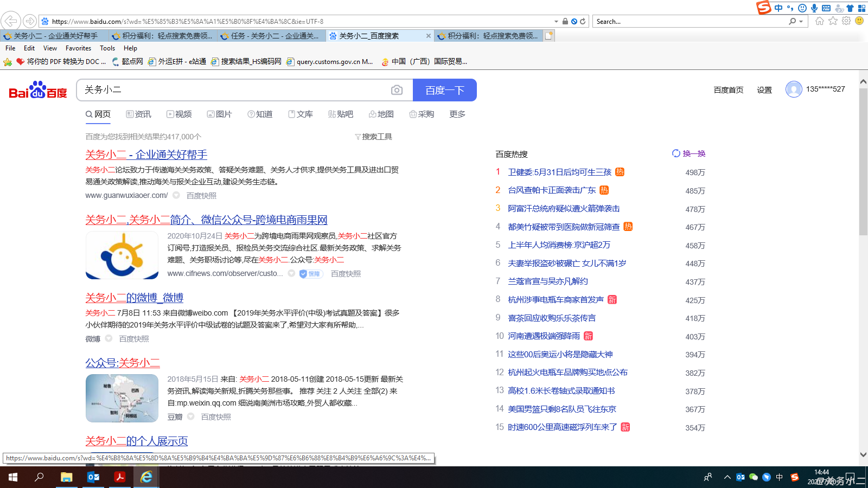Open the File menu

pyautogui.click(x=10, y=48)
